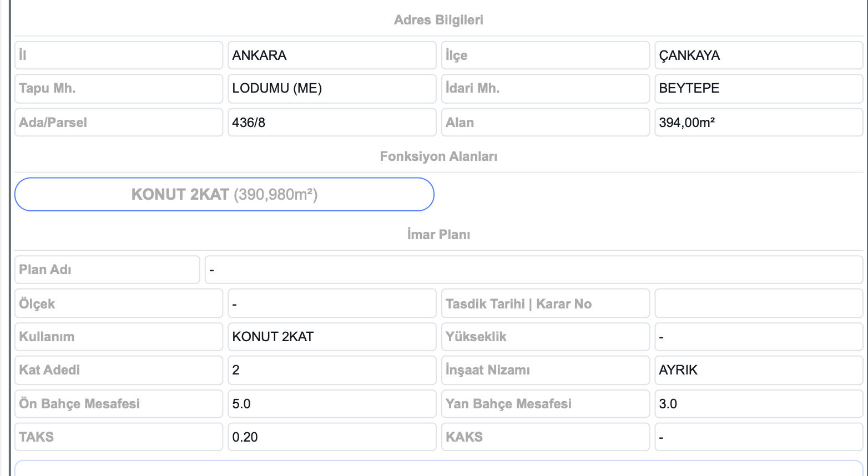Click the empty Tasdik Tarihi value box

coord(758,303)
